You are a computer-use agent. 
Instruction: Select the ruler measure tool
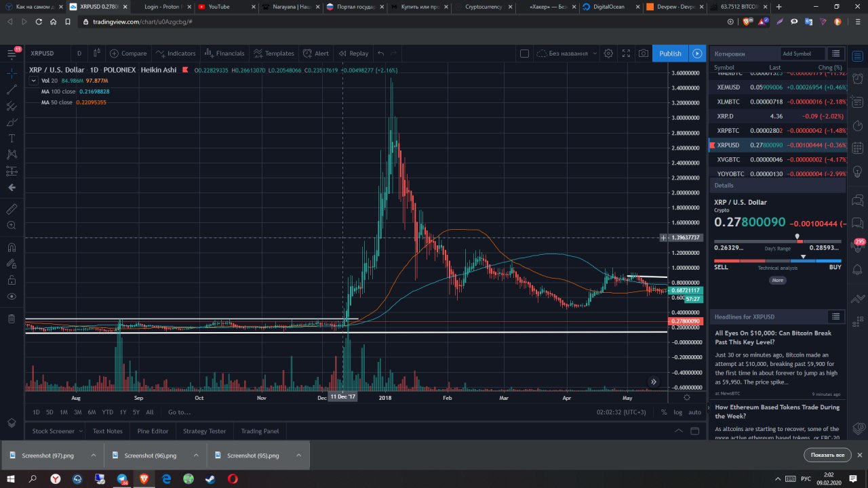pos(12,209)
